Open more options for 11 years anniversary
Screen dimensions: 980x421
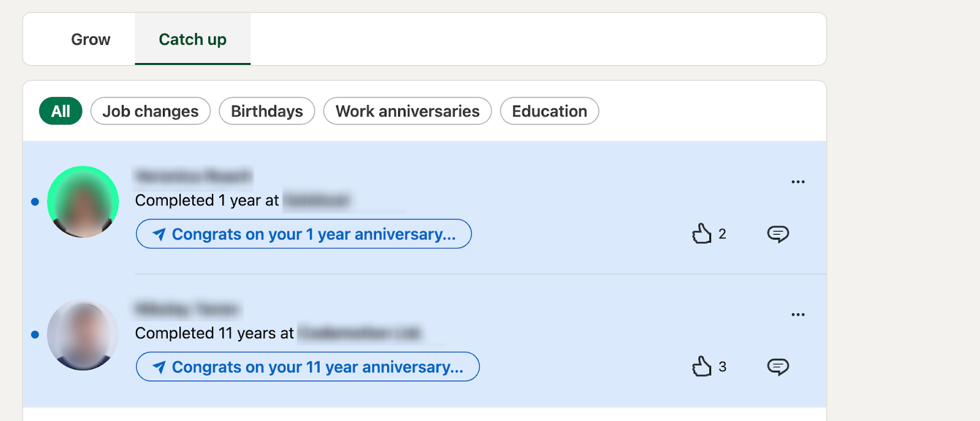[x=797, y=315]
